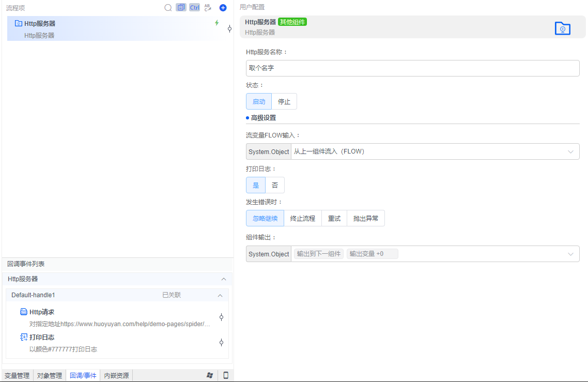Viewport: 588px width, 382px height.
Task: Click the blue plus button to add component
Action: pos(223,7)
